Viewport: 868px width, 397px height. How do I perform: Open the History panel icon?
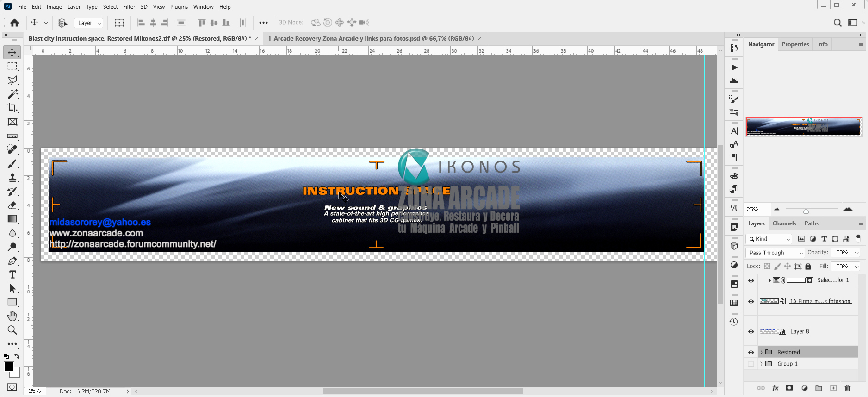tap(734, 322)
